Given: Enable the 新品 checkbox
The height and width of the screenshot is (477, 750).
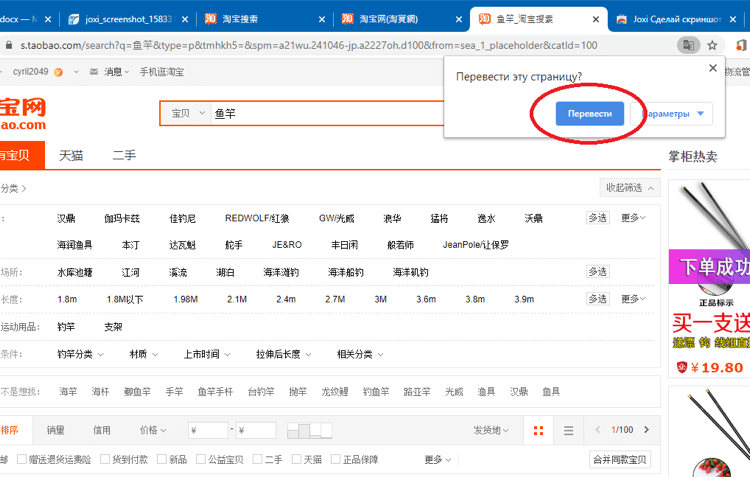Looking at the screenshot, I should pyautogui.click(x=162, y=459).
